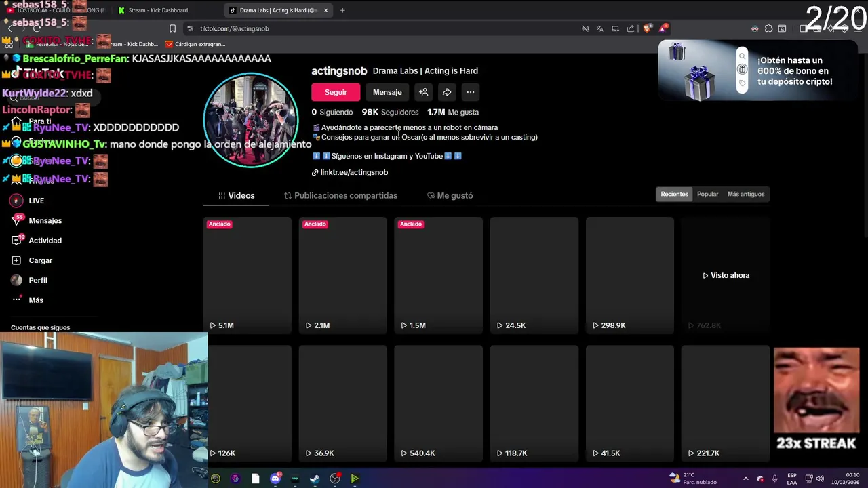
Task: Click the search icon on the ad strip
Action: 743,56
